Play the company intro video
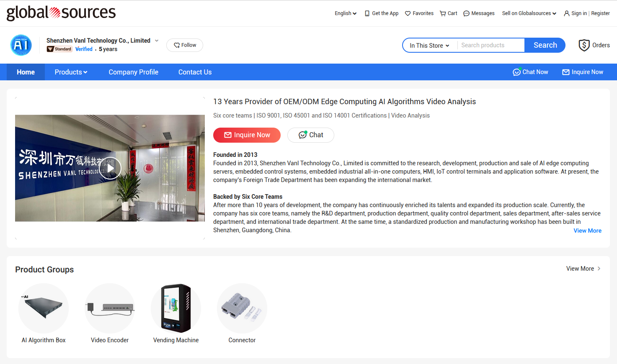The height and width of the screenshot is (364, 617). click(110, 168)
